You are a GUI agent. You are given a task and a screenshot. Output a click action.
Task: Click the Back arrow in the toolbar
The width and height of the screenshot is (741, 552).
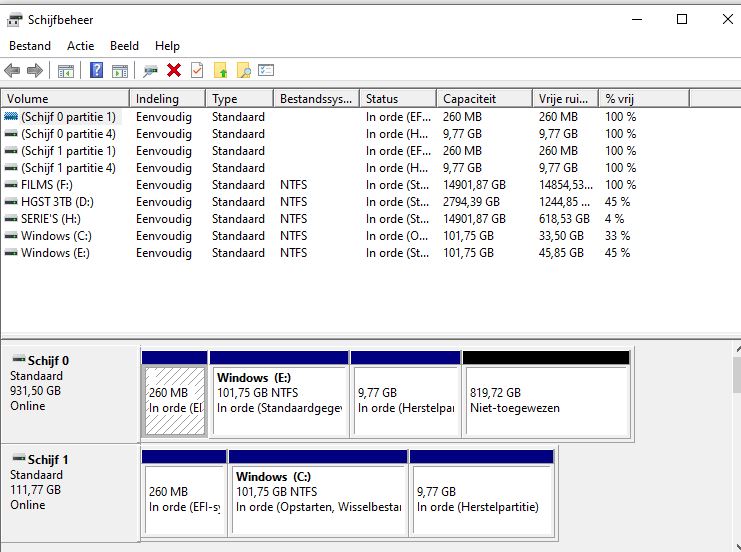tap(12, 70)
